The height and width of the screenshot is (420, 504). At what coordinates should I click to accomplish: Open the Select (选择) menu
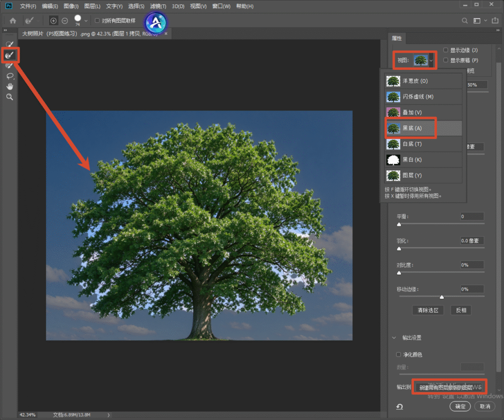pyautogui.click(x=136, y=6)
